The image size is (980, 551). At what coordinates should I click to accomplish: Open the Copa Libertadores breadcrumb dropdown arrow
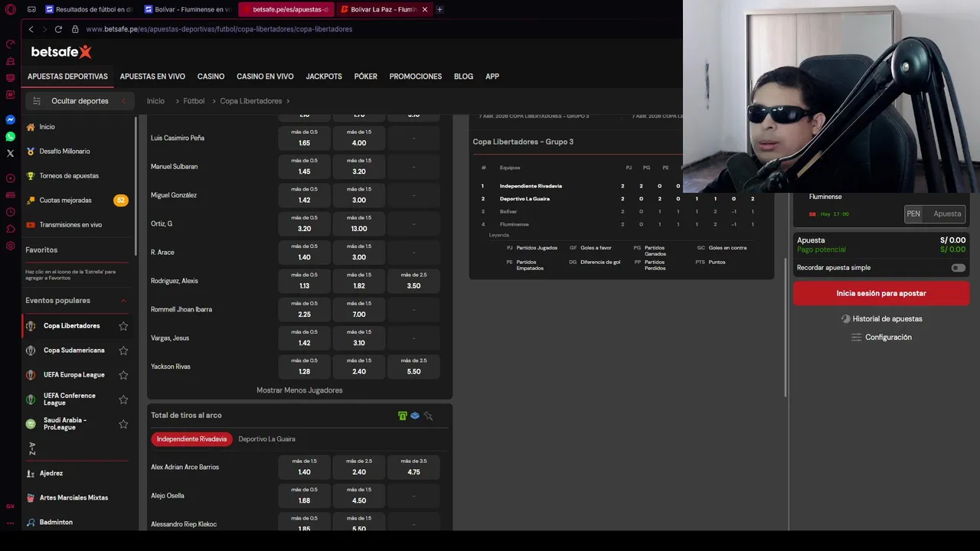click(288, 101)
